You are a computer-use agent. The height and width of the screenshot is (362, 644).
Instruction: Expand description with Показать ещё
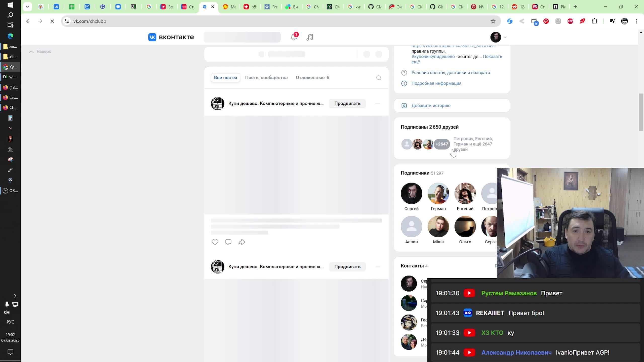pos(492,57)
